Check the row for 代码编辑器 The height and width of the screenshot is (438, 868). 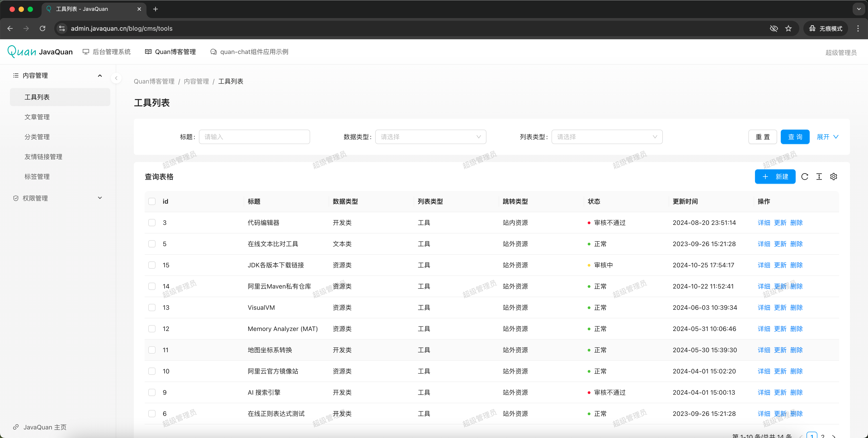click(152, 223)
